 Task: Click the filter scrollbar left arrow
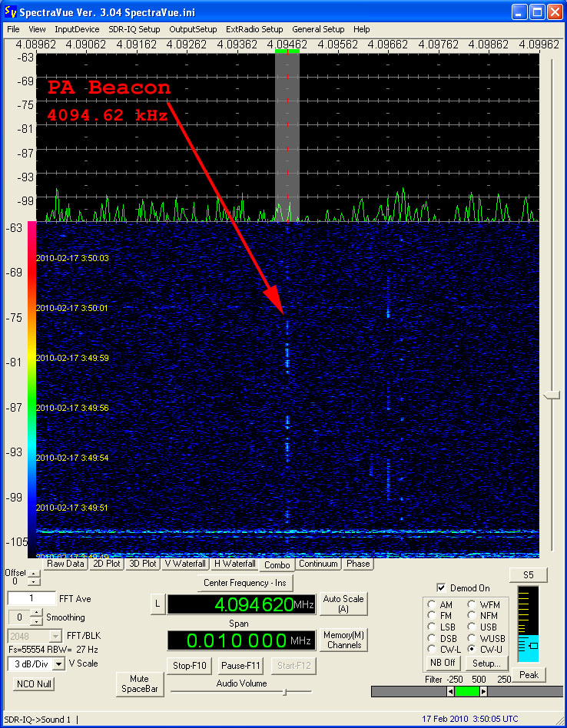tap(450, 692)
